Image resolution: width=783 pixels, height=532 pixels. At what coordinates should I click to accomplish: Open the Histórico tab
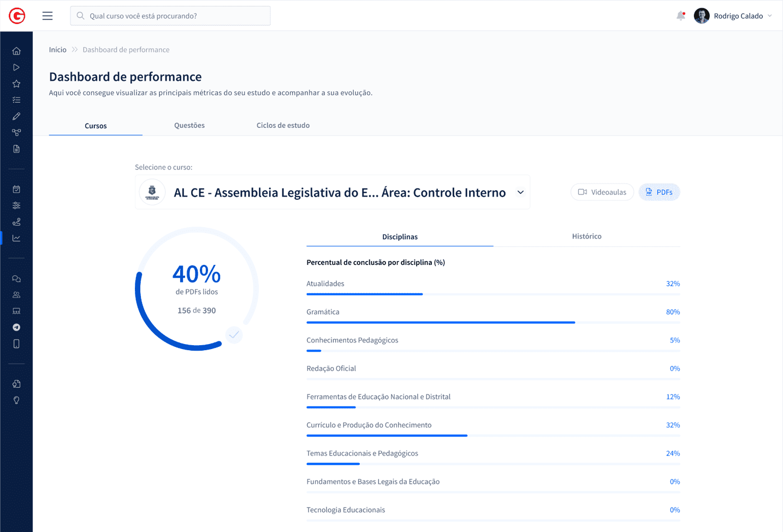pos(586,237)
